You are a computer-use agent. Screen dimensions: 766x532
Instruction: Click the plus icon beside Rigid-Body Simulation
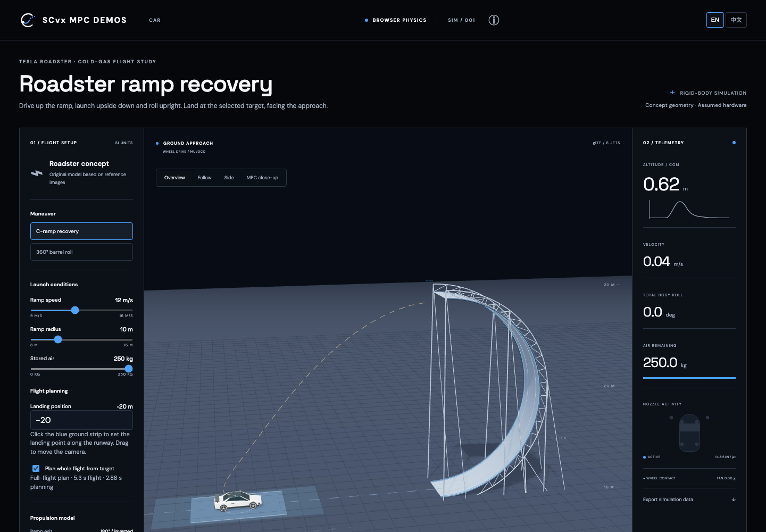point(672,93)
